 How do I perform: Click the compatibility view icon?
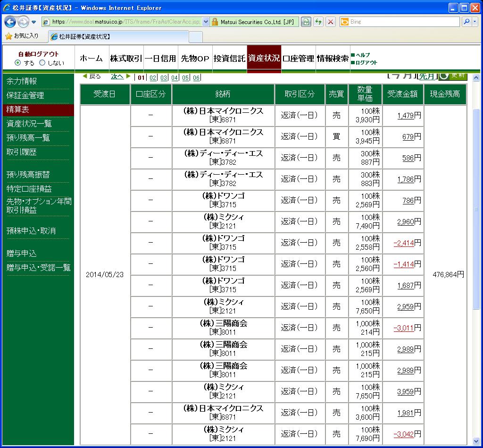[307, 22]
